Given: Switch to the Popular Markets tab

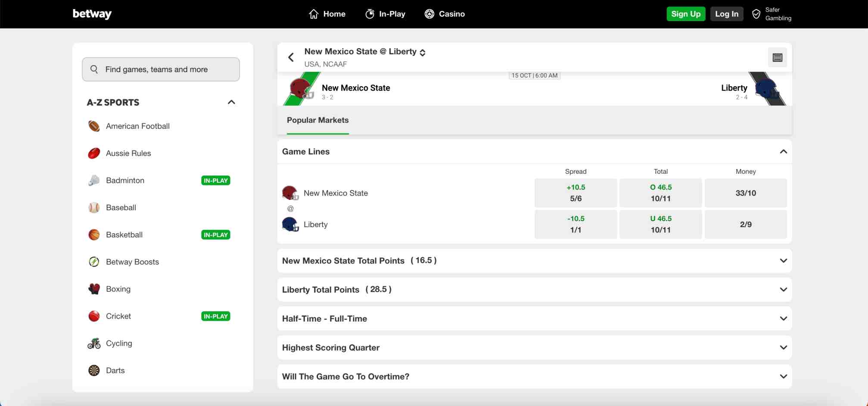Looking at the screenshot, I should [317, 120].
